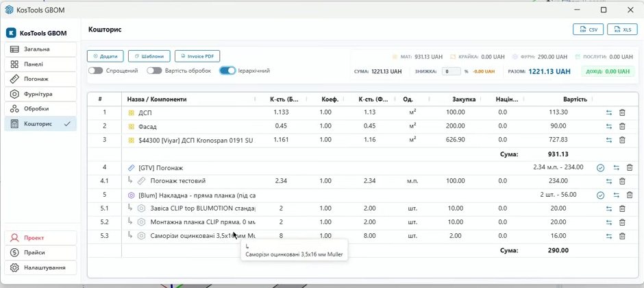
Task: Delete the Фасад row with trash icon
Action: [x=622, y=126]
